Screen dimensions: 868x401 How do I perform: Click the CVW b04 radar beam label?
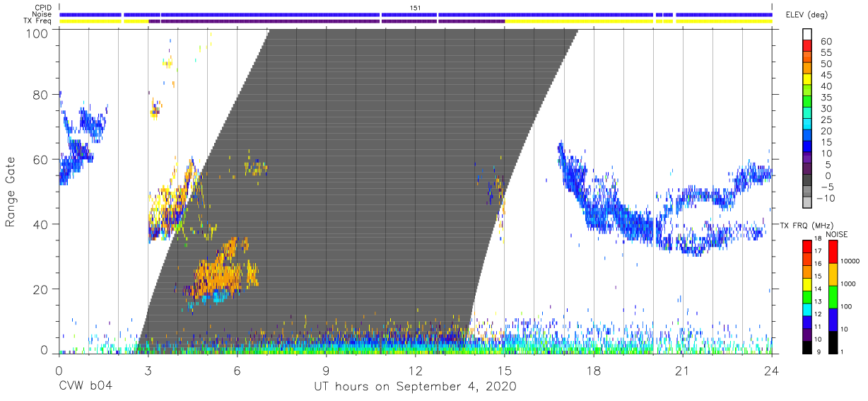86,386
